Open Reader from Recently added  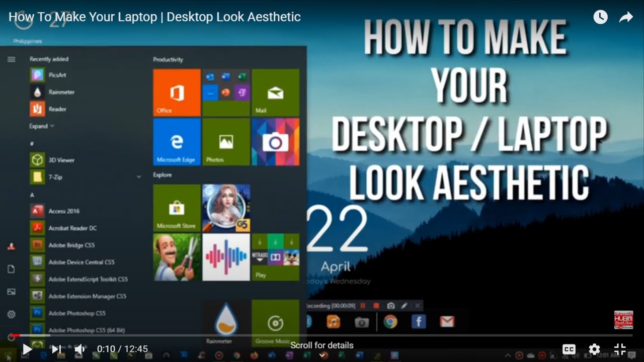48,109
